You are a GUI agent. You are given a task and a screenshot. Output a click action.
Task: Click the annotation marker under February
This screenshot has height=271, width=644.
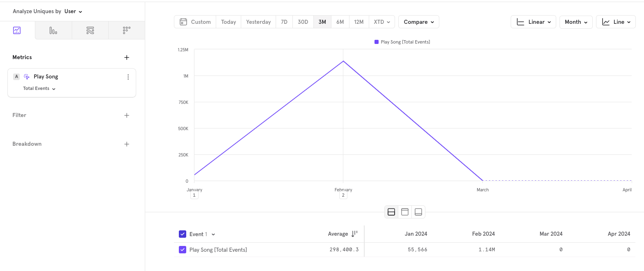[x=343, y=195]
